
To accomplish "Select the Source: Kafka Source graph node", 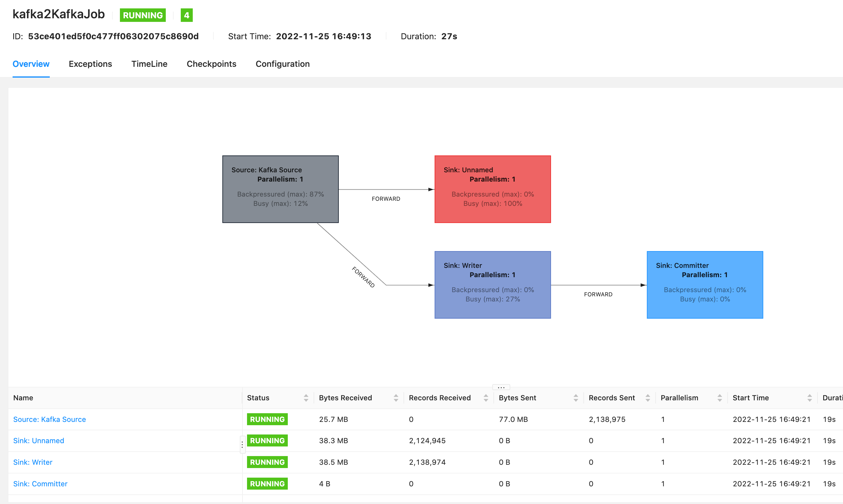I will [x=280, y=189].
